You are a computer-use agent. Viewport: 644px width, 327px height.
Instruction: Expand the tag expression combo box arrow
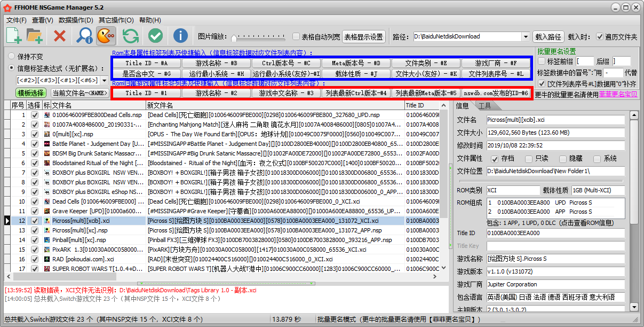[105, 80]
